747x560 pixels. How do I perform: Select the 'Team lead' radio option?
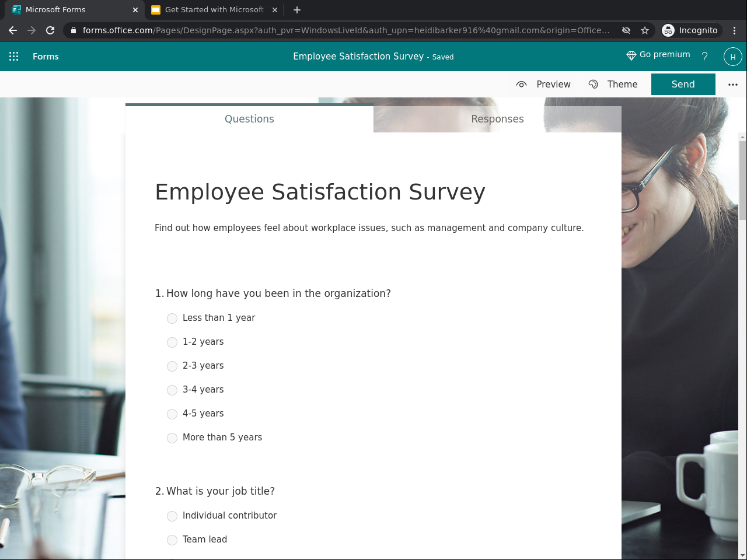click(x=172, y=540)
